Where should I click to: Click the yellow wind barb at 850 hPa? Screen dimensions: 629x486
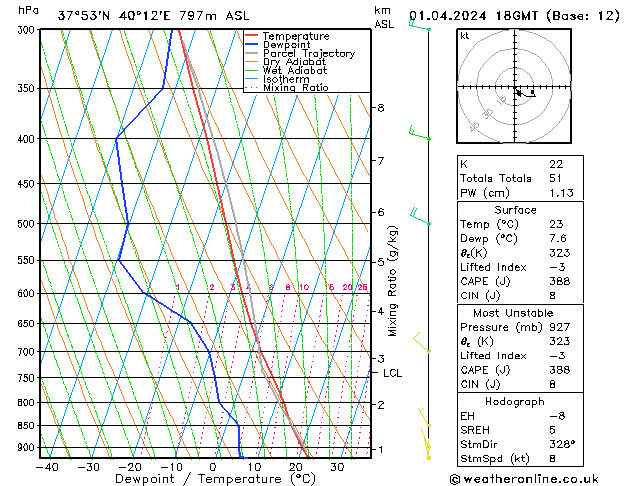coord(424,417)
